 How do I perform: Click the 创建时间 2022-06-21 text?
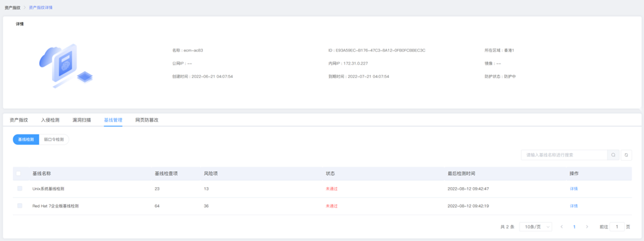(203, 77)
